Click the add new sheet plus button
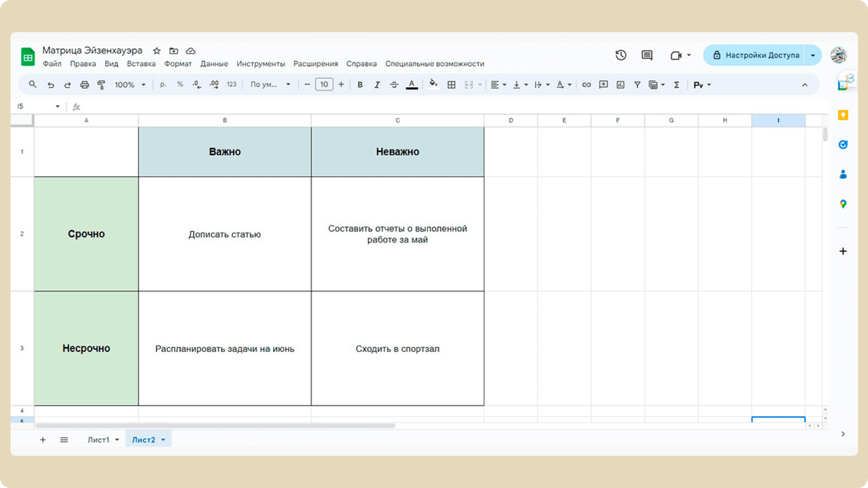868x488 pixels. [x=43, y=440]
